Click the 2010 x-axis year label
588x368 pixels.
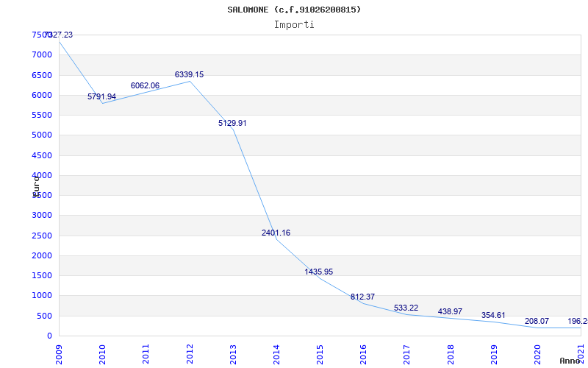[x=102, y=354]
